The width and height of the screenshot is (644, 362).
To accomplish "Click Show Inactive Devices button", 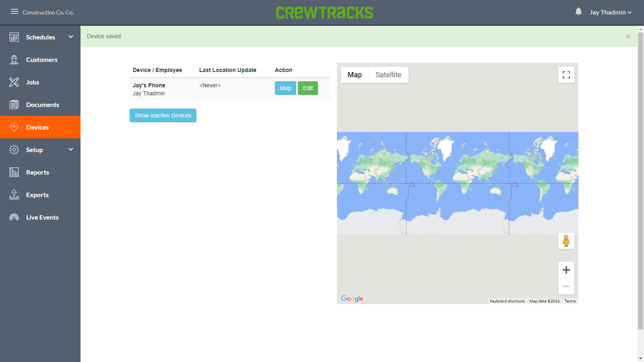I will (163, 115).
